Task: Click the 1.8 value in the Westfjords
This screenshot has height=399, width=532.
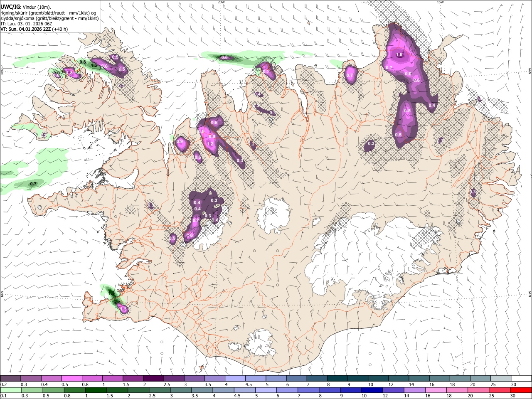Action: (70, 73)
